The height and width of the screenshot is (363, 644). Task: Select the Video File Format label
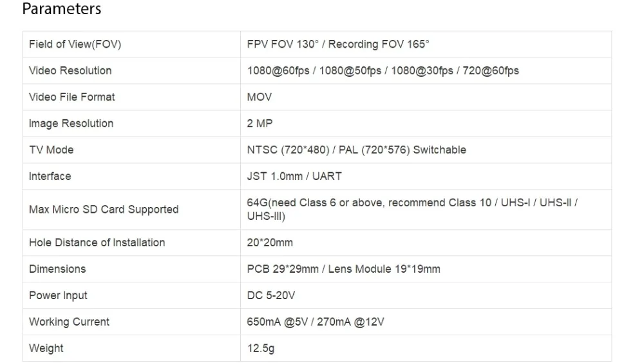[72, 97]
